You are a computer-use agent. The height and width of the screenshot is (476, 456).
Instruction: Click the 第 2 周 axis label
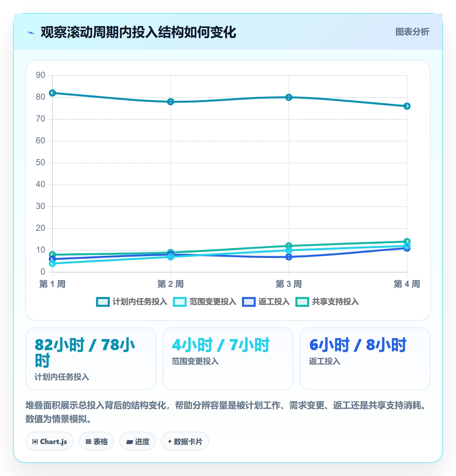pos(171,284)
